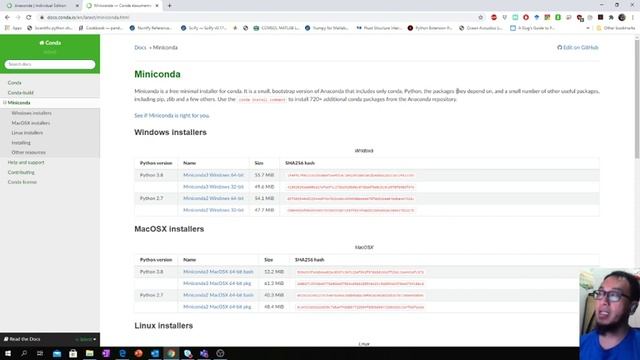The height and width of the screenshot is (360, 640).
Task: Open Task View on taskbar
Action: click(x=40, y=353)
